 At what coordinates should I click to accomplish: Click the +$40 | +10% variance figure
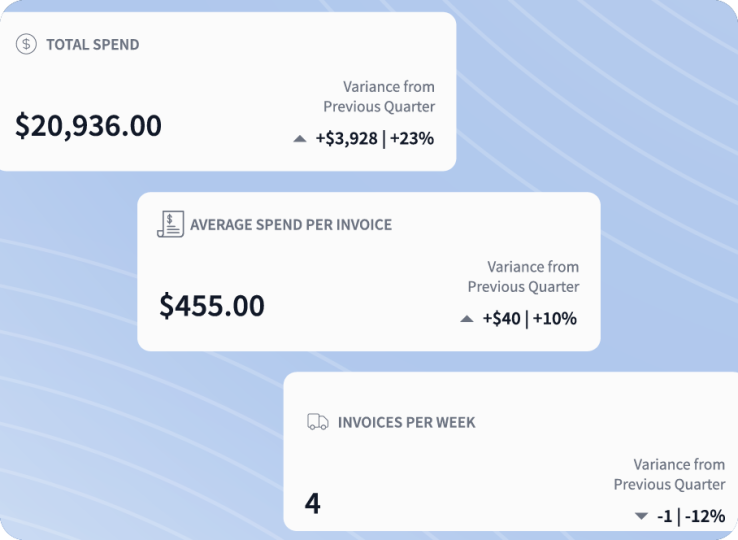(529, 319)
